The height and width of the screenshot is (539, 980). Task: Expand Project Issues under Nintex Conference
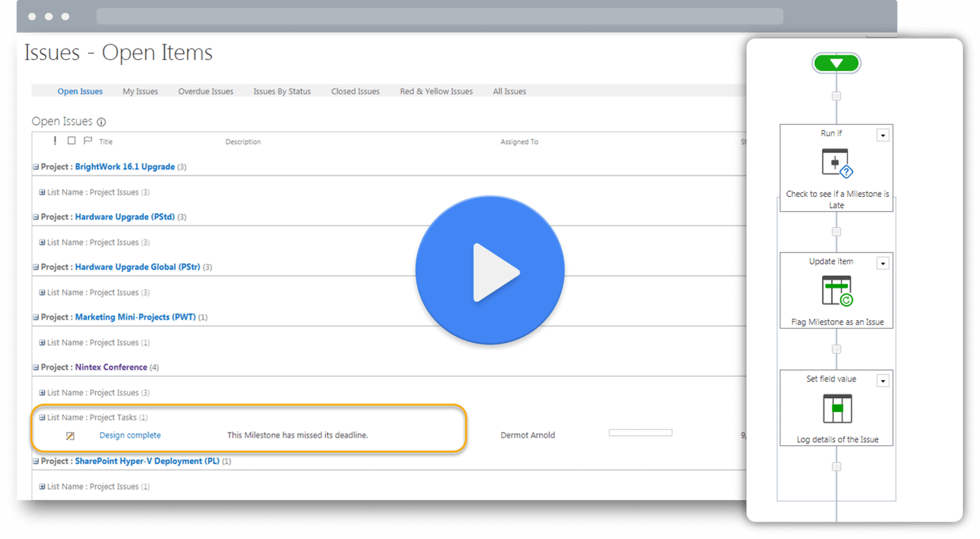[x=42, y=393]
